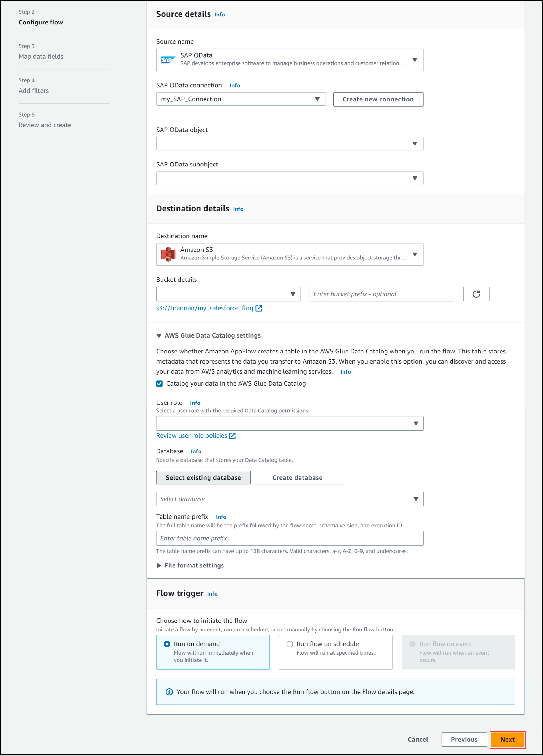Open the my_SAP_Connection dropdown
Screen dimensions: 543x756
pyautogui.click(x=240, y=99)
